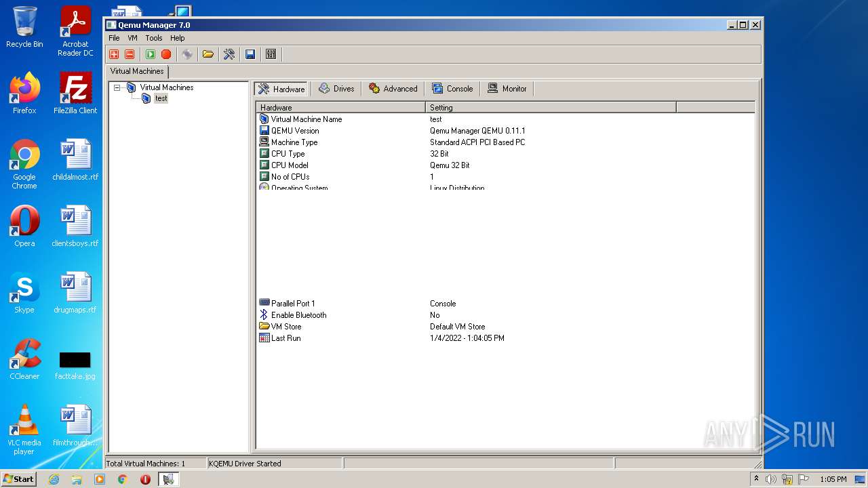Switch to the Hardware tab
Screen dimensions: 868x488
(281, 89)
